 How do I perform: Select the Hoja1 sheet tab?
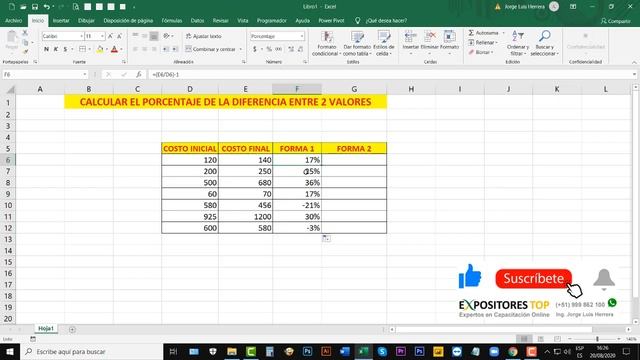coord(46,329)
